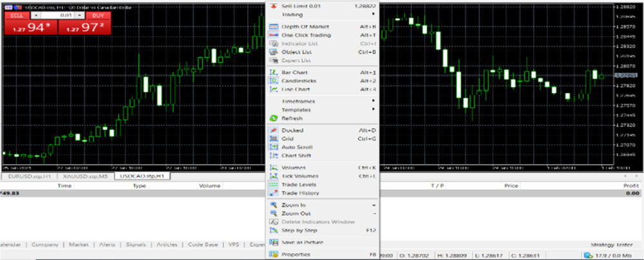Click the 0.01 volume input field
This screenshot has width=644, height=260.
(x=58, y=15)
